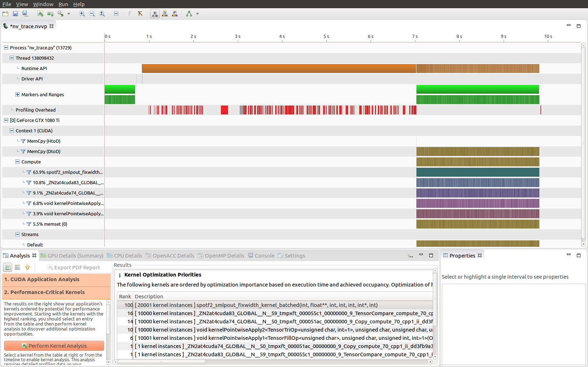Click the save-as icon with green dots
The height and width of the screenshot is (367, 588).
25,14
